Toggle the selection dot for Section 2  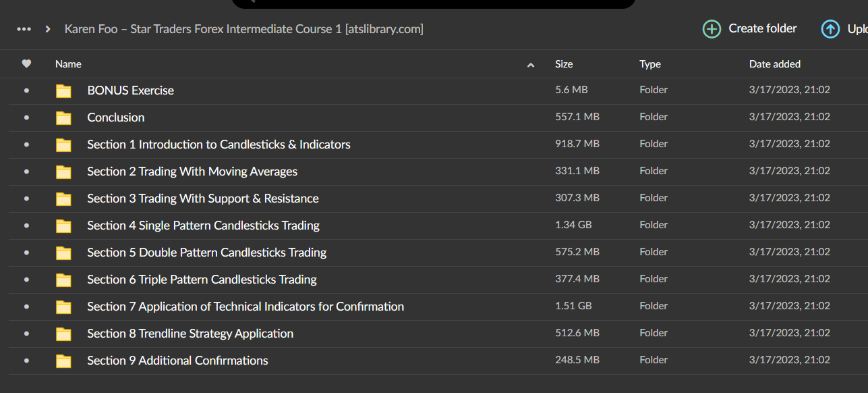pyautogui.click(x=26, y=171)
